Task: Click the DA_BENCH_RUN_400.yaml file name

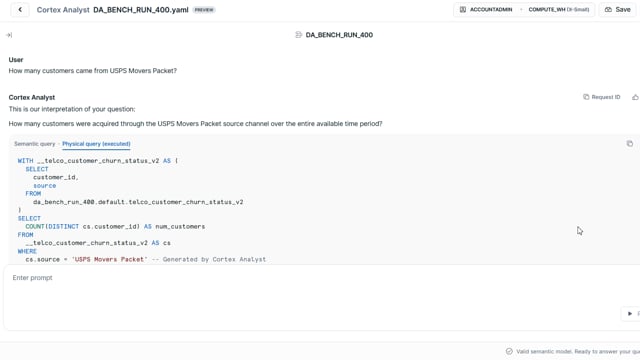Action: [141, 10]
